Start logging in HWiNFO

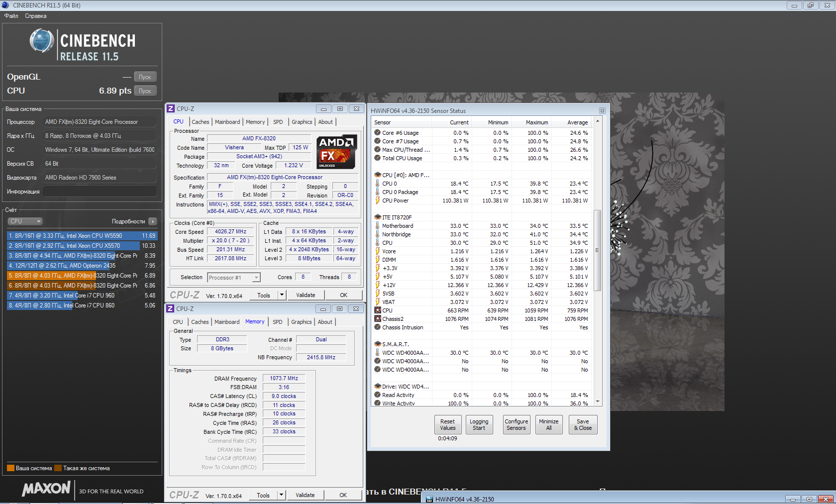(479, 424)
